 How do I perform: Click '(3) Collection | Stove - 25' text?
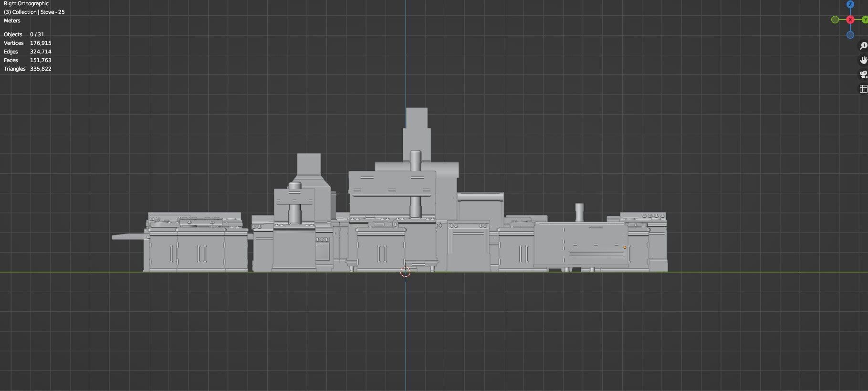point(34,12)
